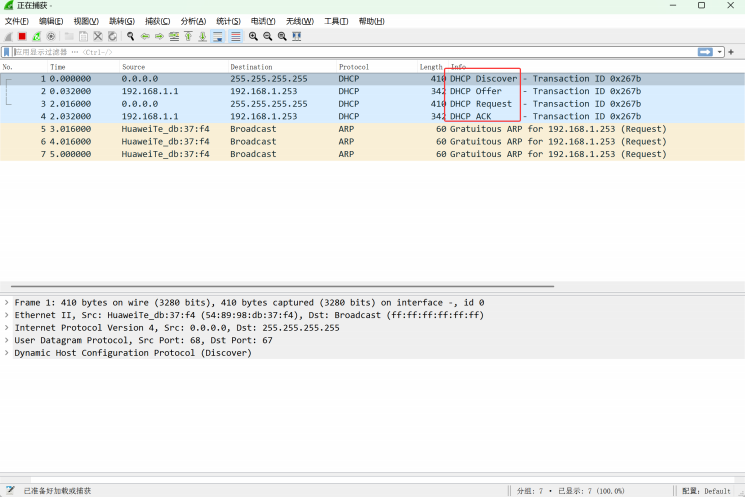
Task: Expand Dynamic Host Configuration Protocol row
Action: [x=7, y=353]
